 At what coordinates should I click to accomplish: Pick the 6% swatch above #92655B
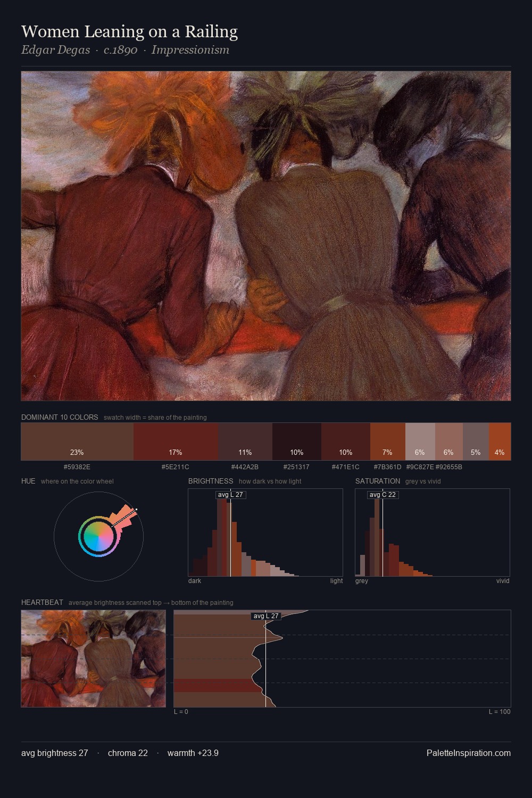coord(449,442)
